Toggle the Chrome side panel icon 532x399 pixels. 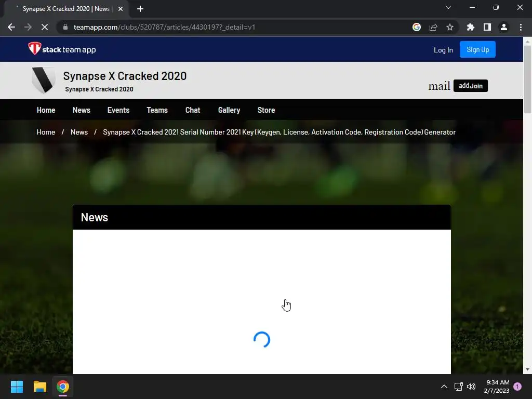487,27
